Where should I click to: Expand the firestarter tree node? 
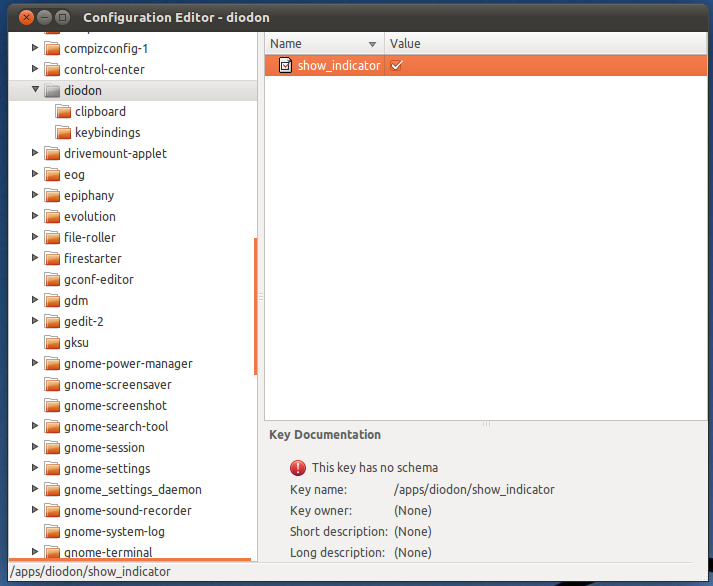tap(35, 257)
